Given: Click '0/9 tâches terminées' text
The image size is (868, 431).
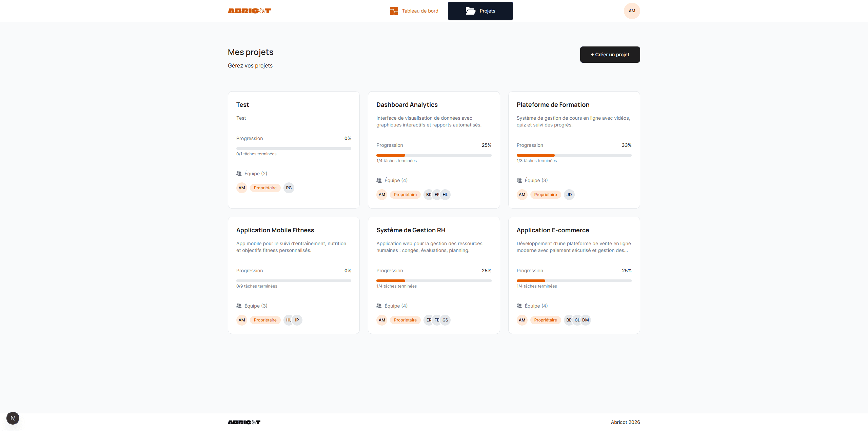Looking at the screenshot, I should (x=257, y=286).
